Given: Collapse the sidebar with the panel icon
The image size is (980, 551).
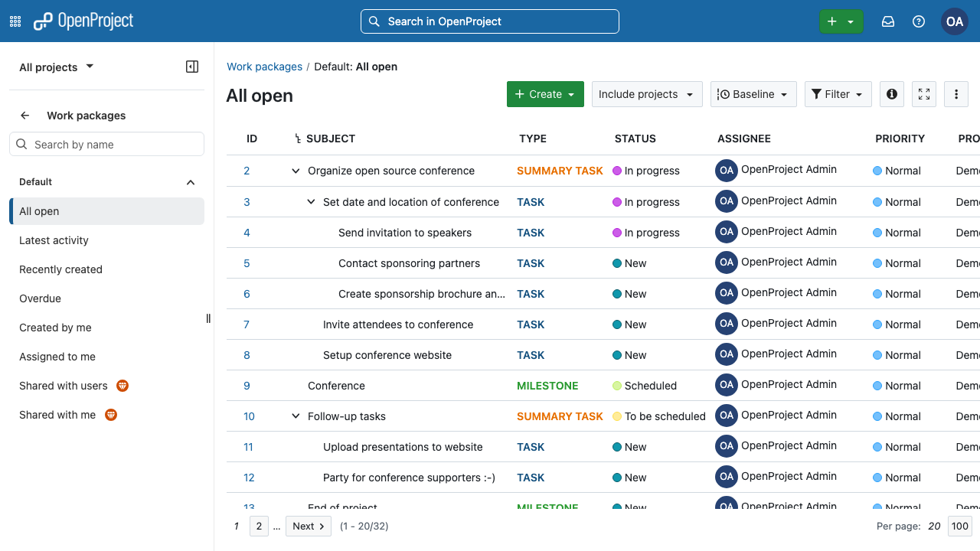Looking at the screenshot, I should (192, 67).
